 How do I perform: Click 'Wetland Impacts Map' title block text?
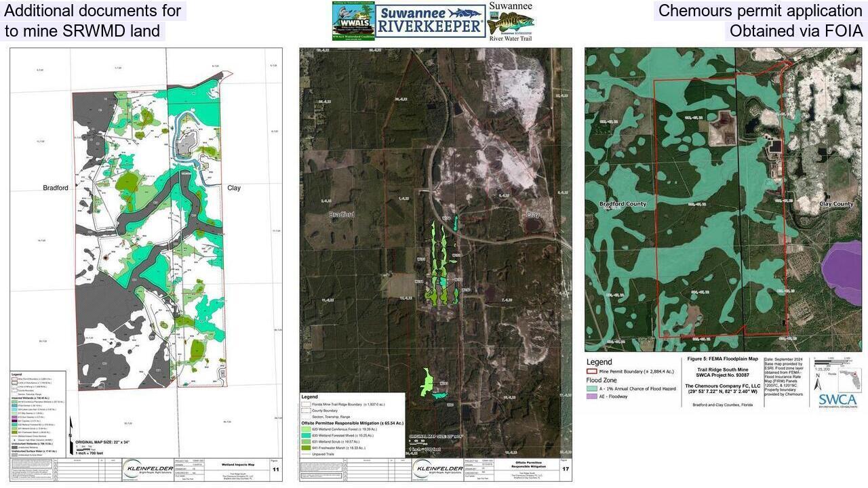click(237, 464)
